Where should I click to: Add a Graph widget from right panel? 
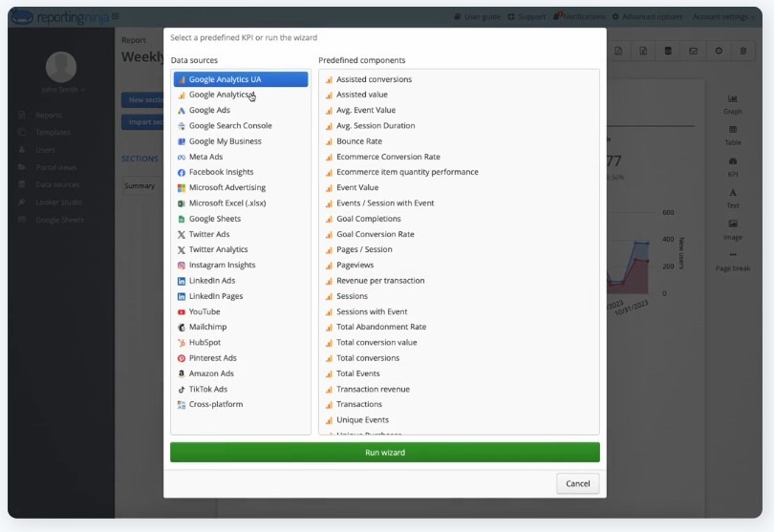[733, 105]
